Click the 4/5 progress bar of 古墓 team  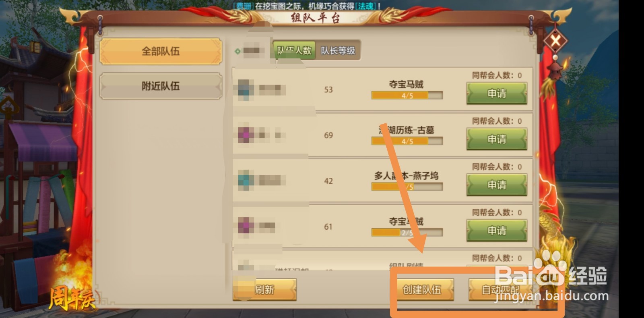tap(407, 141)
